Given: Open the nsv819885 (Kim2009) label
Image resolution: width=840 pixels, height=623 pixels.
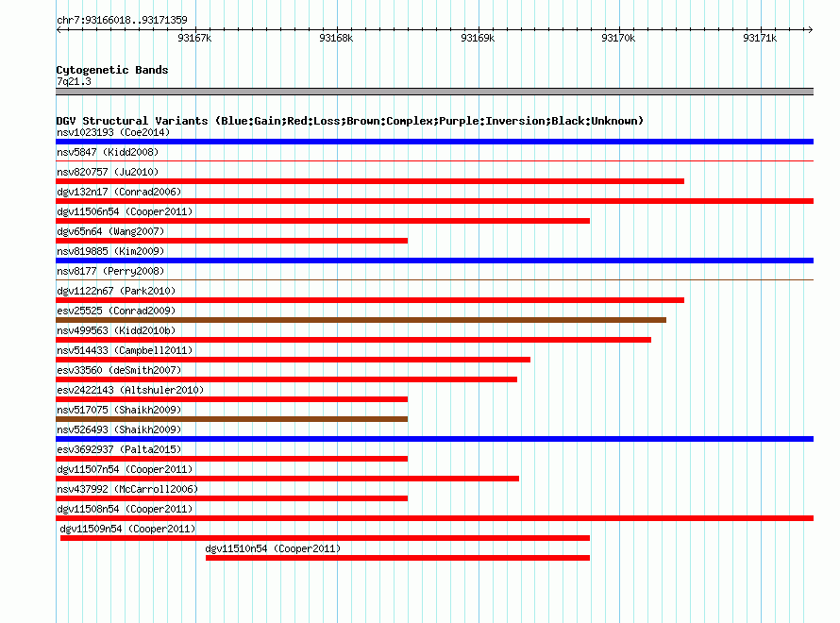Looking at the screenshot, I should 110,251.
